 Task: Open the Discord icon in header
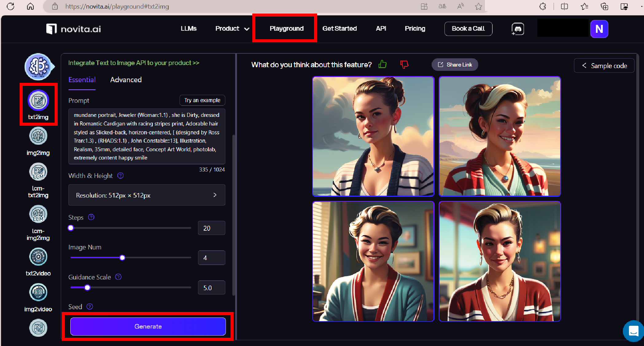point(518,29)
